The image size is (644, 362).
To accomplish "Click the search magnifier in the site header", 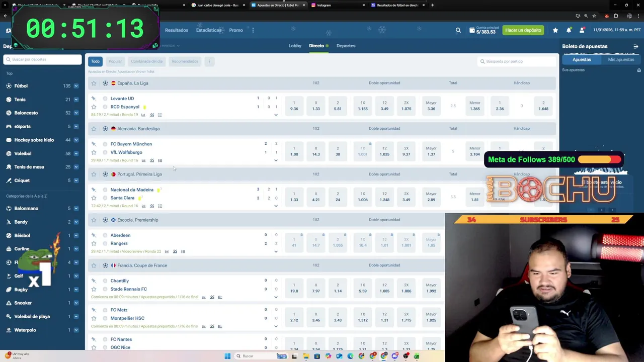I will point(458,30).
